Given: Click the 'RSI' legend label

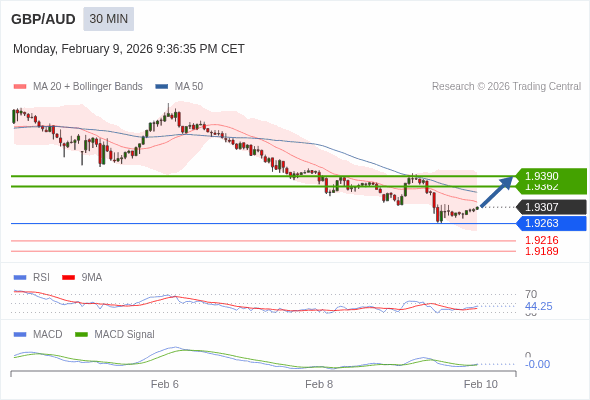Looking at the screenshot, I should pyautogui.click(x=41, y=278).
